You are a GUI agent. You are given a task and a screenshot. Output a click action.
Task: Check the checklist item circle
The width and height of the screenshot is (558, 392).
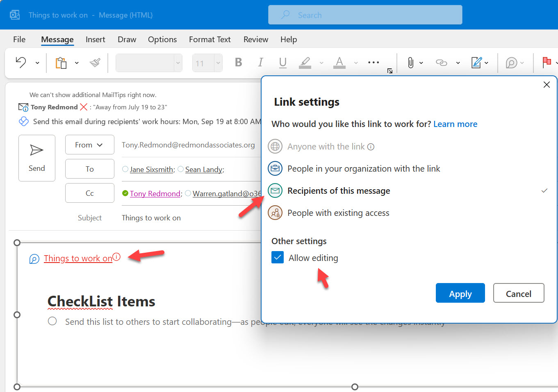(x=52, y=321)
